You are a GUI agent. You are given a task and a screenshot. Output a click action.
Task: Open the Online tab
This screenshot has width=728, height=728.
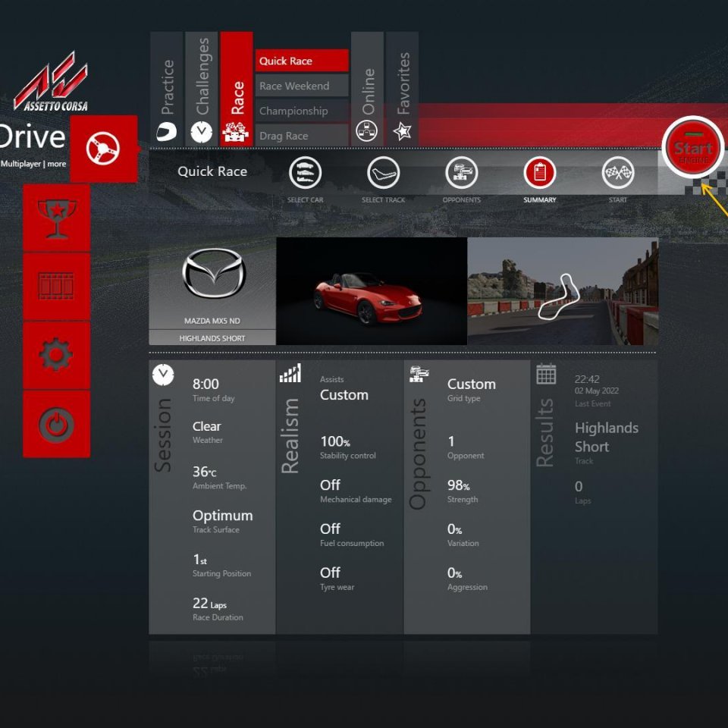pyautogui.click(x=367, y=89)
